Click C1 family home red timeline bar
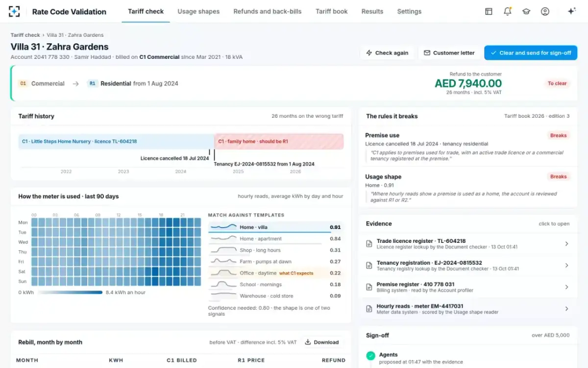 pos(279,141)
